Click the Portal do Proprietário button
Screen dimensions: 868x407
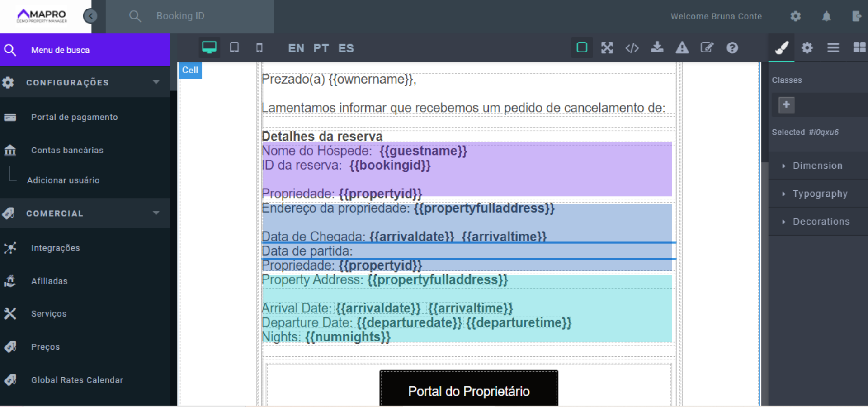pyautogui.click(x=468, y=391)
